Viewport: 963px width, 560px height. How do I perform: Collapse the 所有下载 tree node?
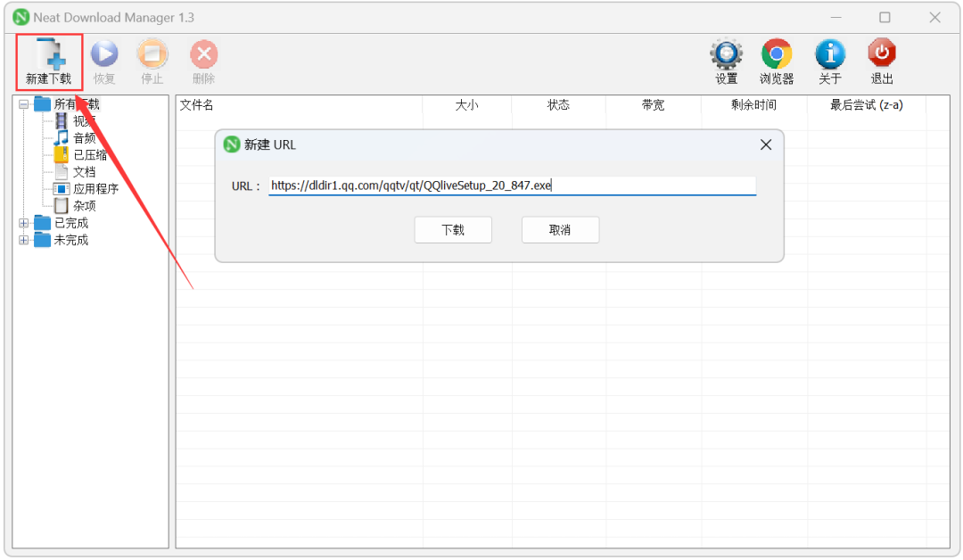point(23,104)
